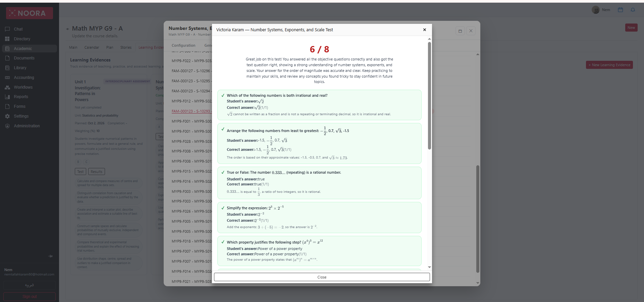Screen dimensions: 644x302
Task: Click the Administration shield icon in sidebar
Action: pyautogui.click(x=7, y=126)
